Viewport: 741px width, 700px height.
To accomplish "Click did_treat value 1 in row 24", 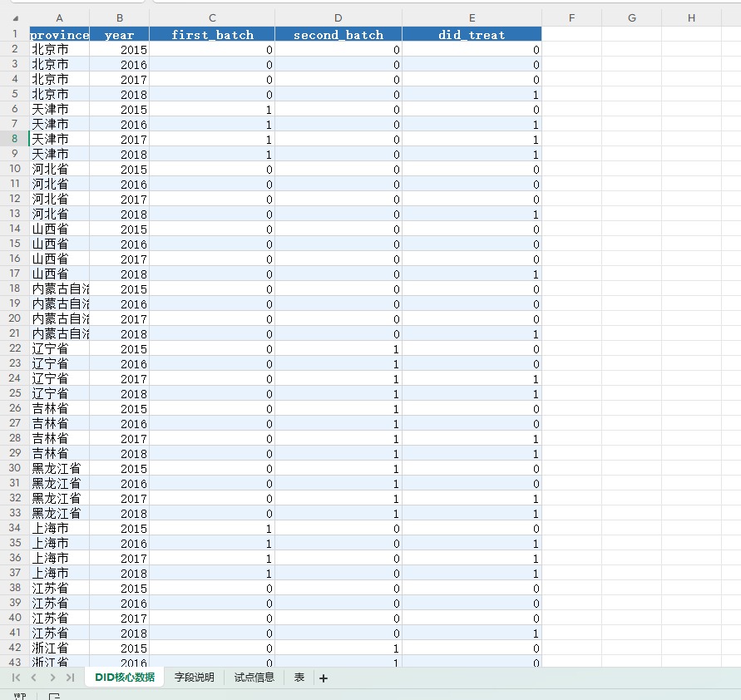I will tap(472, 379).
